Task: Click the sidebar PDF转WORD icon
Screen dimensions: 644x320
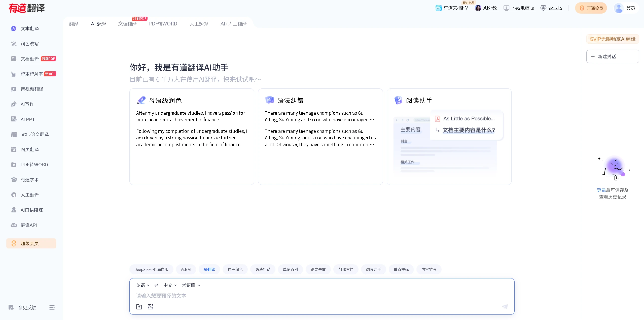Action: [14, 165]
